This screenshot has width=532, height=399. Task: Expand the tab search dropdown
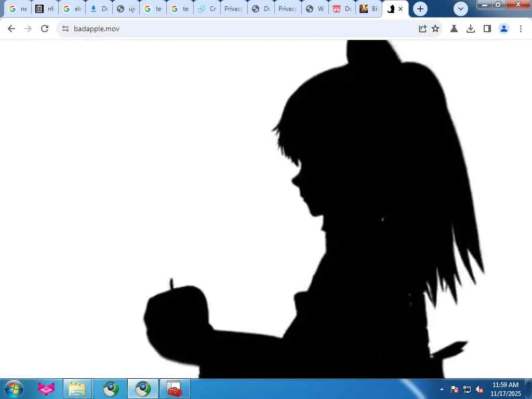coord(461,9)
